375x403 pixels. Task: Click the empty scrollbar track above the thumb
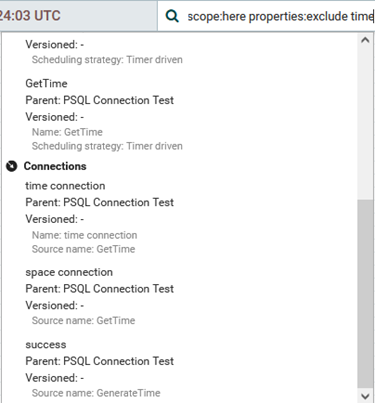point(365,122)
